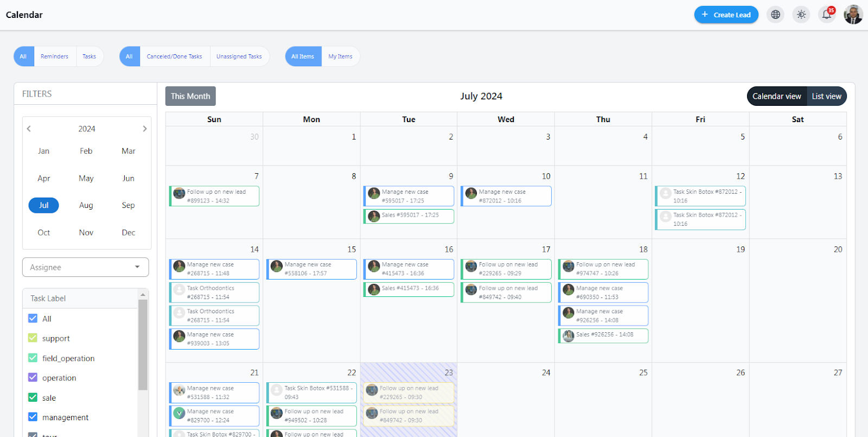The image size is (868, 437).
Task: Click avatar on Manage new case #690350
Action: 569,289
